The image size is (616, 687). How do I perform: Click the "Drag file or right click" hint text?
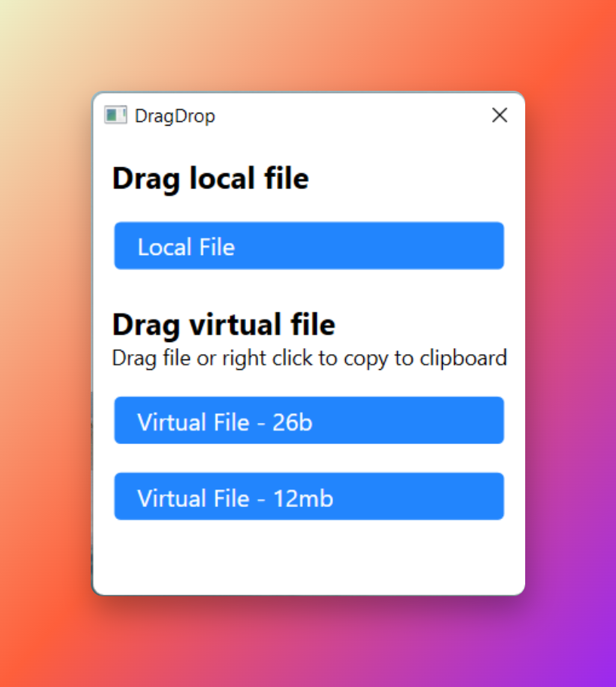coord(310,359)
